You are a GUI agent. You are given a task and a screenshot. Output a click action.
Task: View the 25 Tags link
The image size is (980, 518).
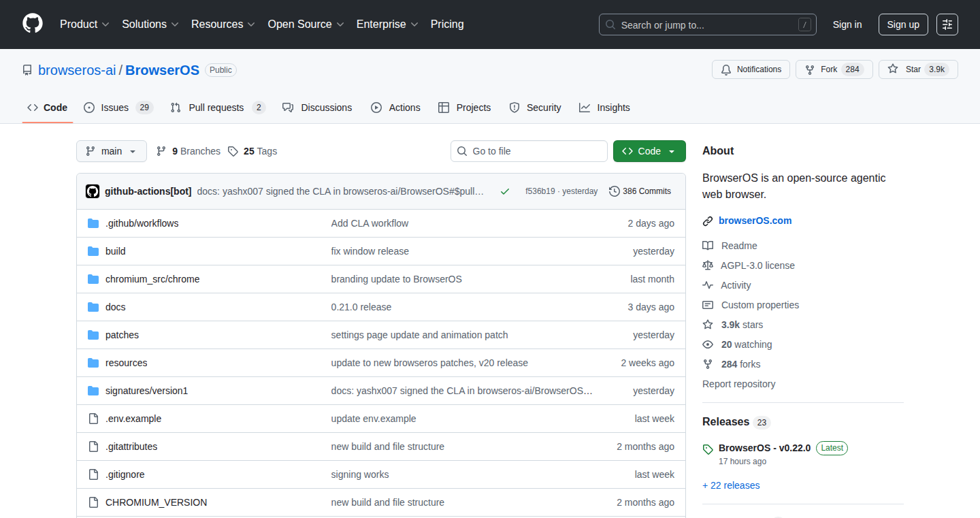252,151
